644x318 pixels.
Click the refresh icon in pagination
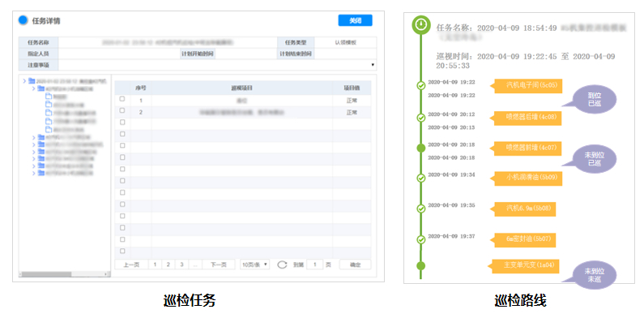[282, 264]
